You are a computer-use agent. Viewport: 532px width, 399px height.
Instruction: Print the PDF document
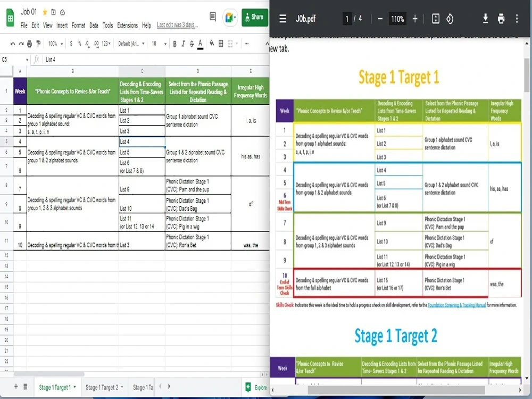coord(501,19)
